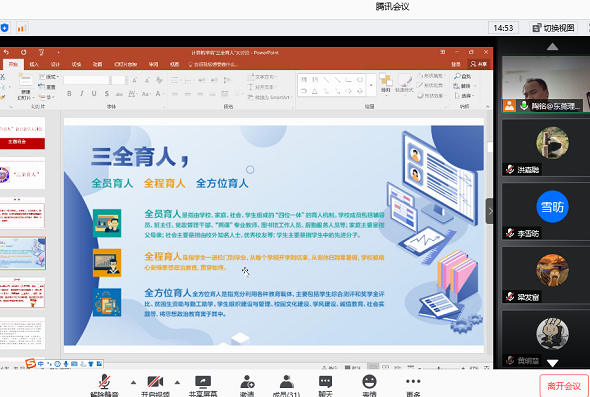Expand audio options arrow beside microphone
Image resolution: width=590 pixels, height=397 pixels.
[133, 382]
